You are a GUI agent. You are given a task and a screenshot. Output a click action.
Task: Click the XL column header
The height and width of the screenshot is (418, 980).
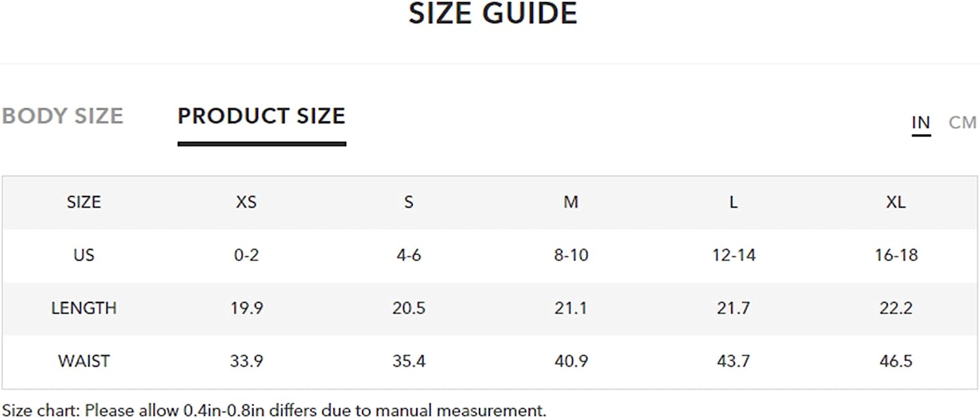point(896,202)
